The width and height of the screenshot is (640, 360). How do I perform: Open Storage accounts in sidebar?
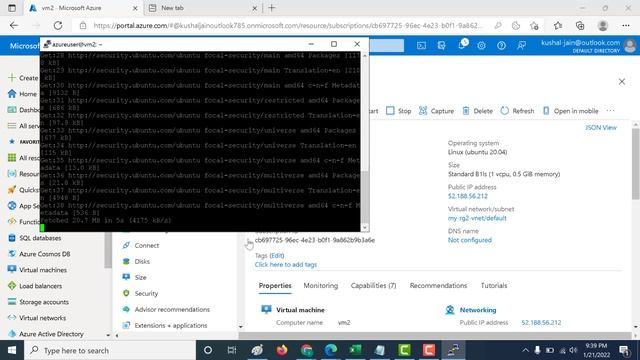click(x=44, y=302)
